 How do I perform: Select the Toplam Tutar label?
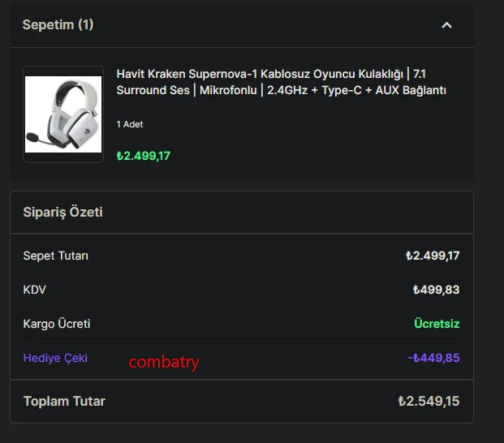[x=64, y=401]
